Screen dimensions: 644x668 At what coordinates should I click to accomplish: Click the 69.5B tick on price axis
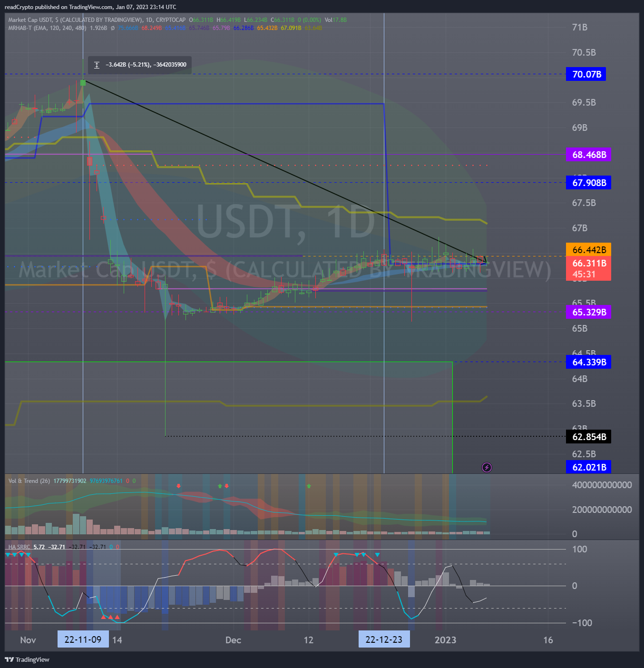[584, 102]
